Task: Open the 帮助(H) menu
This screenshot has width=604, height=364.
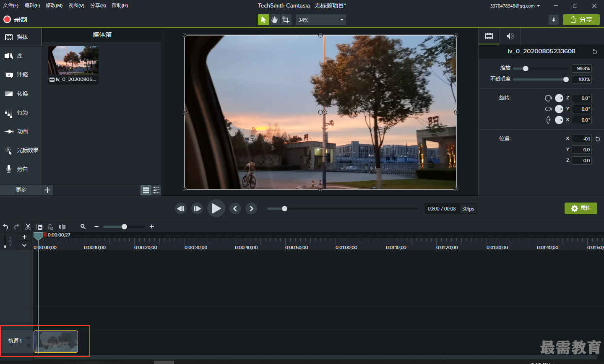Action: (120, 5)
